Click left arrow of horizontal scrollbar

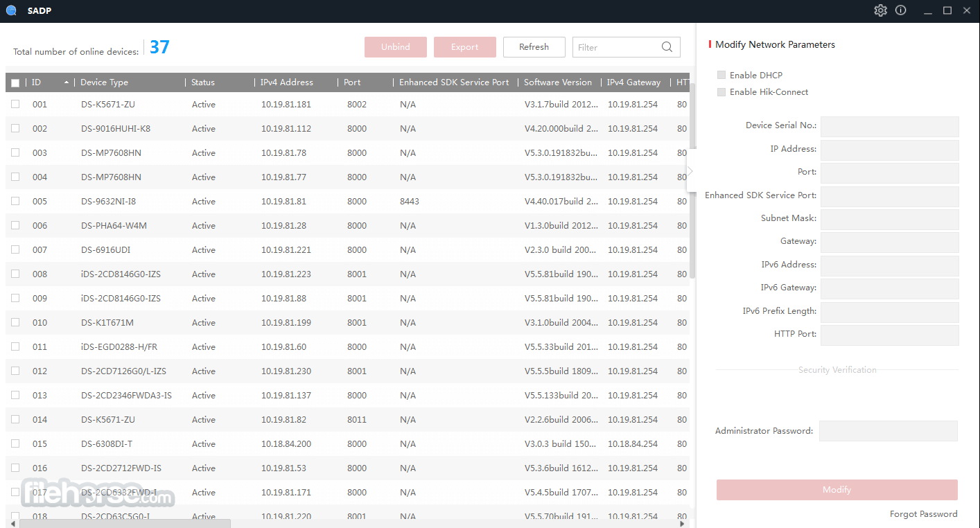coord(12,524)
